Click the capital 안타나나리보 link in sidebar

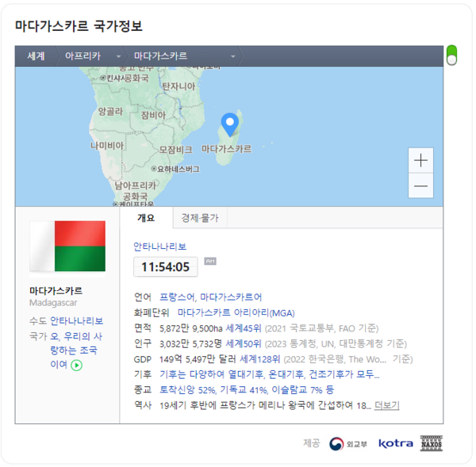[x=76, y=321]
